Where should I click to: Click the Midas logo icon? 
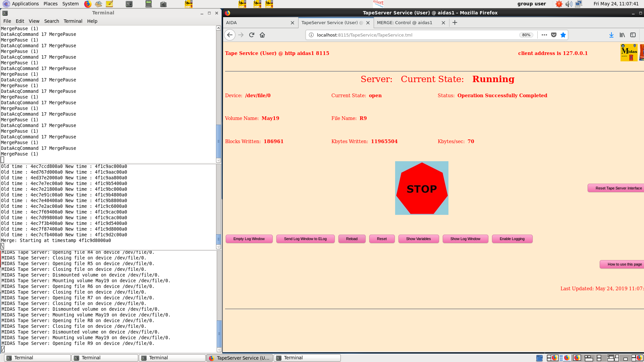pos(629,53)
